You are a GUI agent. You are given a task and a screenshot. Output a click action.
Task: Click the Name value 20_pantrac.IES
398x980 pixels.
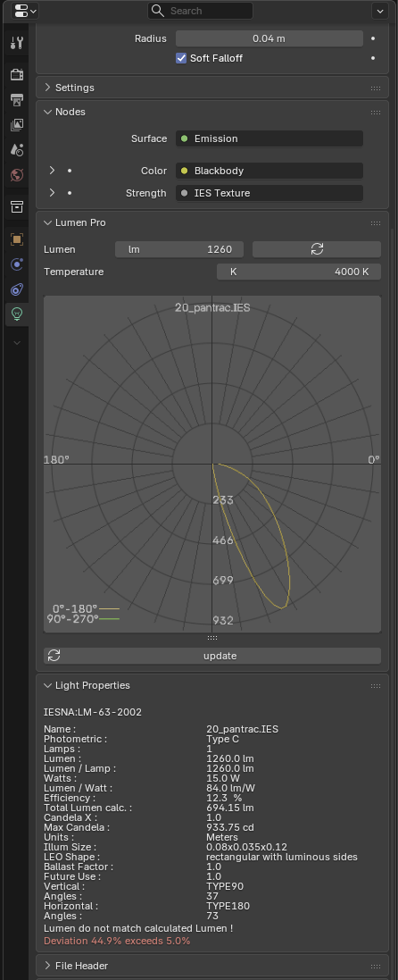[x=243, y=729]
